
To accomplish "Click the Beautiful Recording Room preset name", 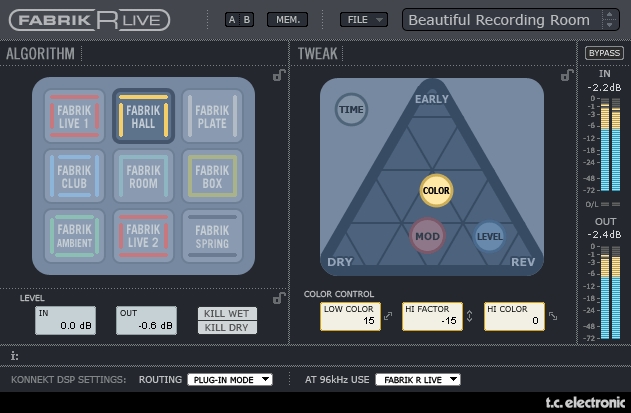I will pyautogui.click(x=499, y=20).
